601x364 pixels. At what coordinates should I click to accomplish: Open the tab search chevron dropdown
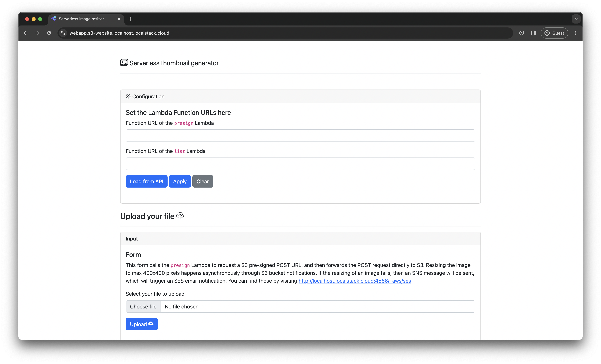pyautogui.click(x=576, y=19)
